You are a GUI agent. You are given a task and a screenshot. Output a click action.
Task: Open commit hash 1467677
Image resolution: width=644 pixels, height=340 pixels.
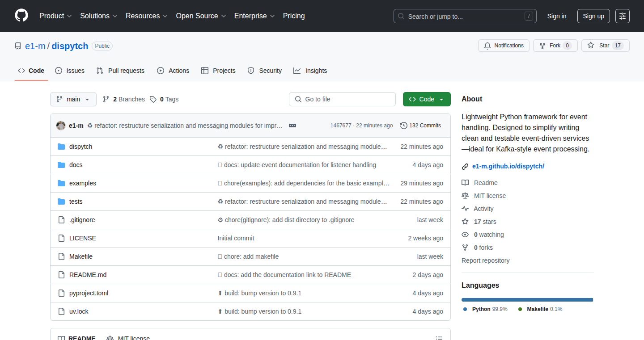click(341, 126)
